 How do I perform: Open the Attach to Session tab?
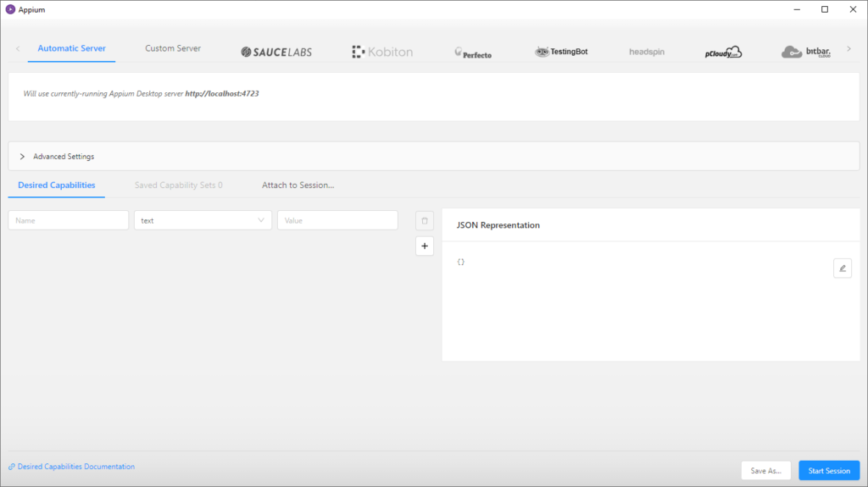click(x=298, y=185)
